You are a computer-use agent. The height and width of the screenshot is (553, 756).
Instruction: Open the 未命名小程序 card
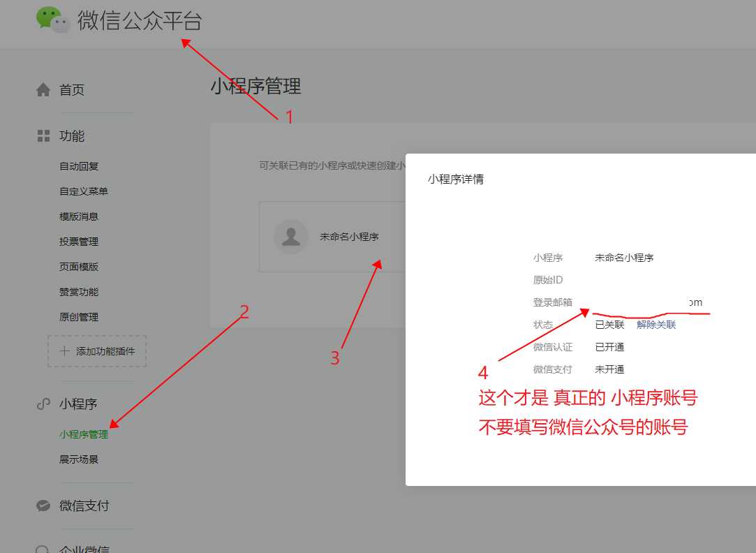(333, 237)
